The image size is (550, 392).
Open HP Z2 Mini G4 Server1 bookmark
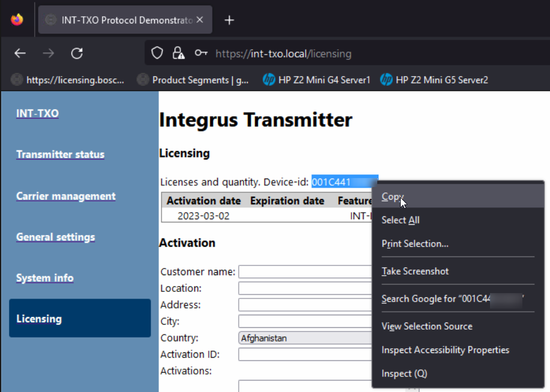(x=317, y=80)
